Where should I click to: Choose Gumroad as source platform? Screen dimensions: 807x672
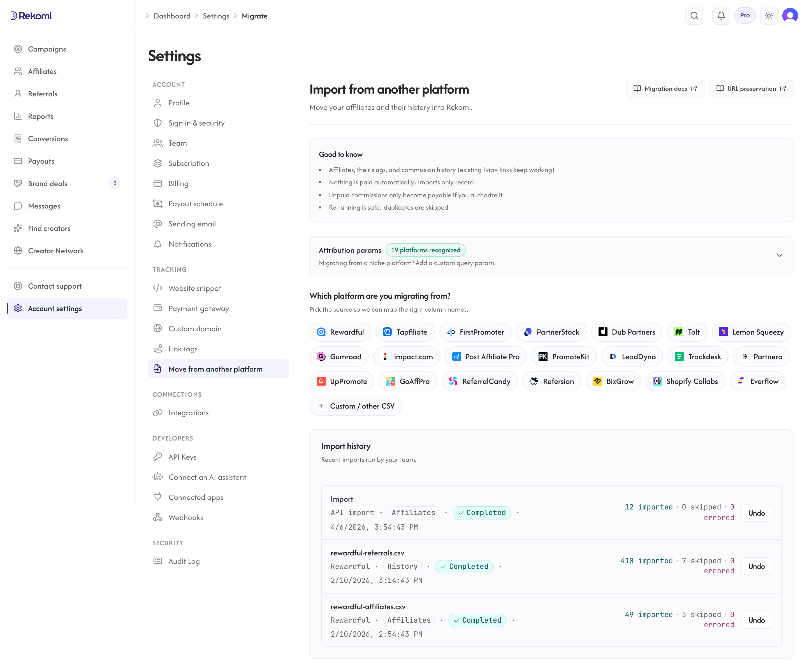[339, 356]
